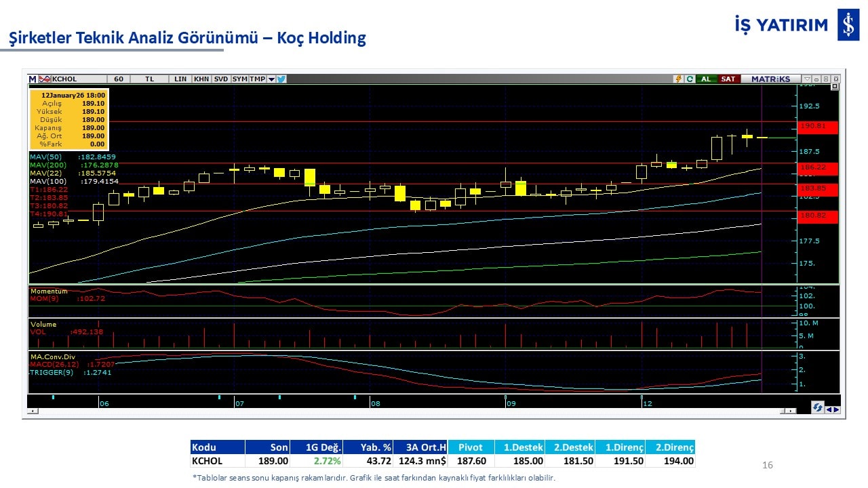Toggle the KHN button
This screenshot has height=488, width=868.
pyautogui.click(x=201, y=79)
